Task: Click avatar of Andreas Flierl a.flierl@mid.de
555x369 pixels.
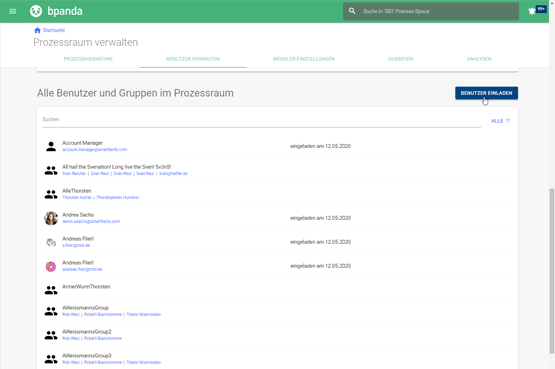Action: [51, 242]
